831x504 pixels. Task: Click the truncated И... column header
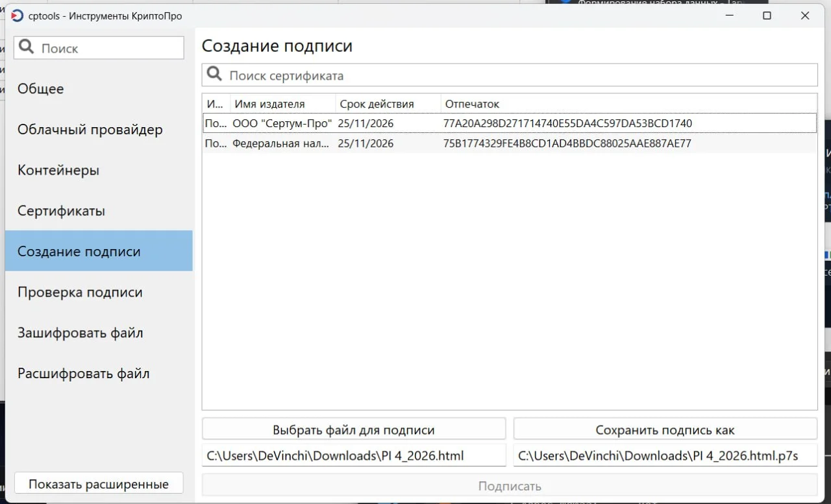(216, 104)
